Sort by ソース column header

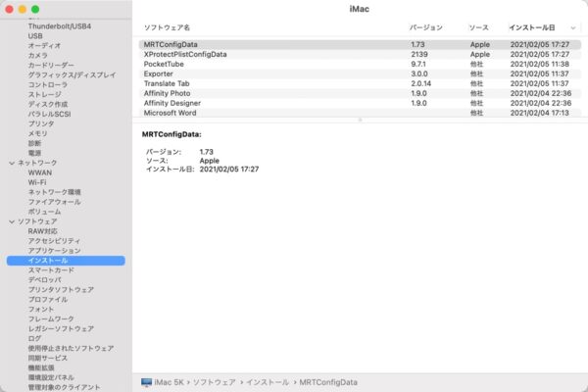coord(478,27)
